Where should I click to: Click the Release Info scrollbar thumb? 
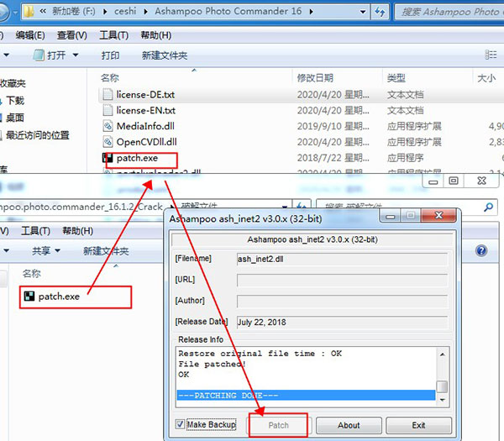443,386
